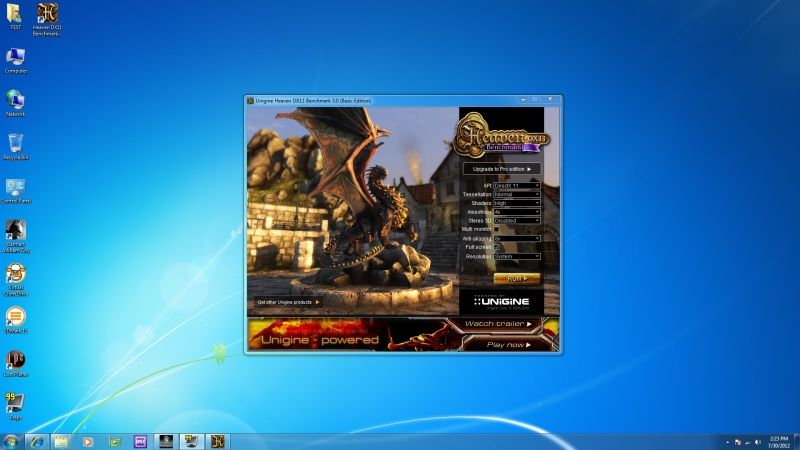Image resolution: width=800 pixels, height=450 pixels.
Task: Open the Resolution dropdown showing System
Action: pyautogui.click(x=516, y=256)
